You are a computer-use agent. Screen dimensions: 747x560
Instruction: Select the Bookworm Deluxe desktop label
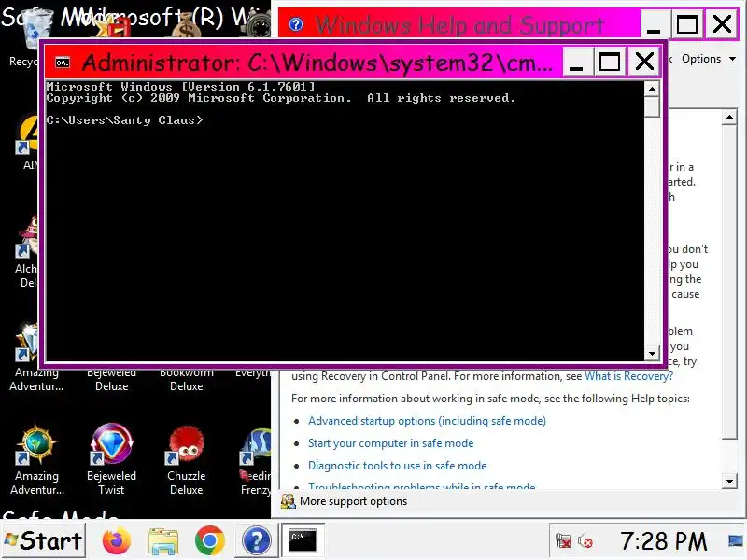(x=186, y=380)
